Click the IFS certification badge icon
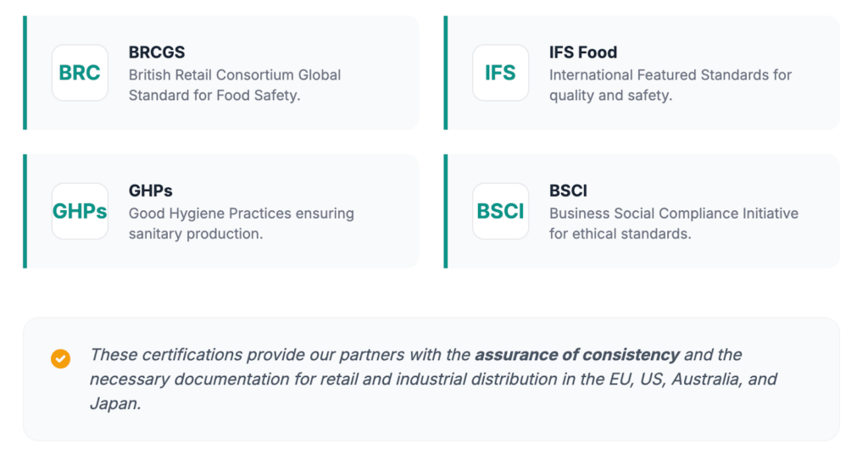Image resolution: width=868 pixels, height=454 pixels. 500,73
